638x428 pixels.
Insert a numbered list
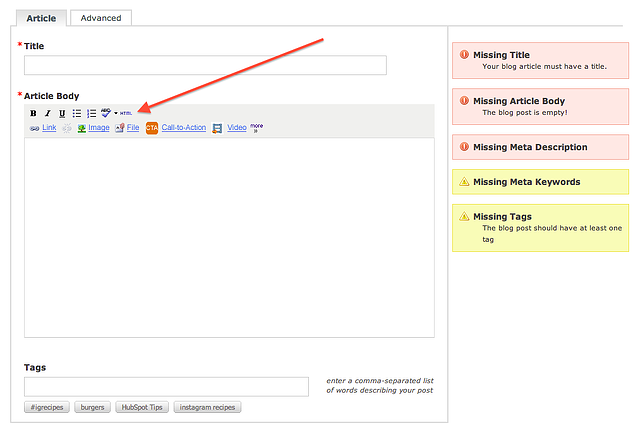[x=92, y=113]
